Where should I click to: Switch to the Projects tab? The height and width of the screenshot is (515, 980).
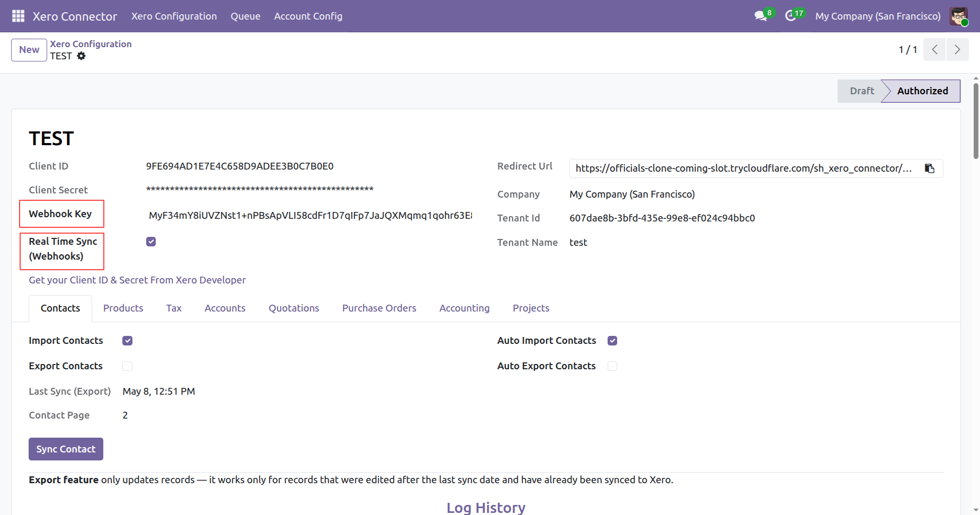click(531, 308)
